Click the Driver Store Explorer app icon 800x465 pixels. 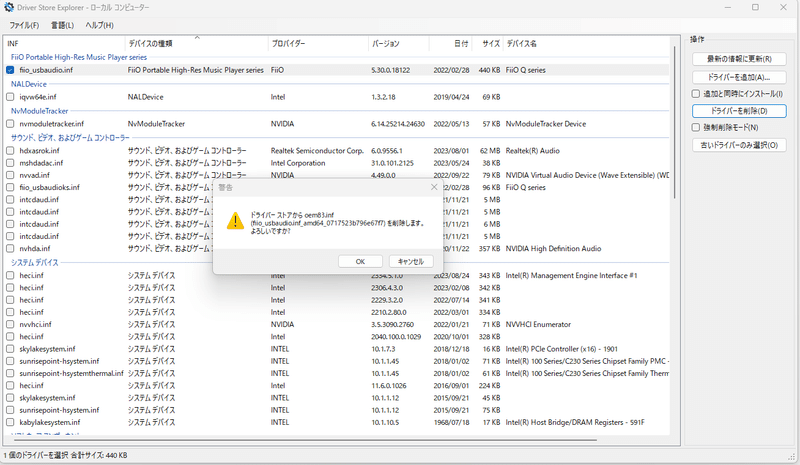click(9, 7)
